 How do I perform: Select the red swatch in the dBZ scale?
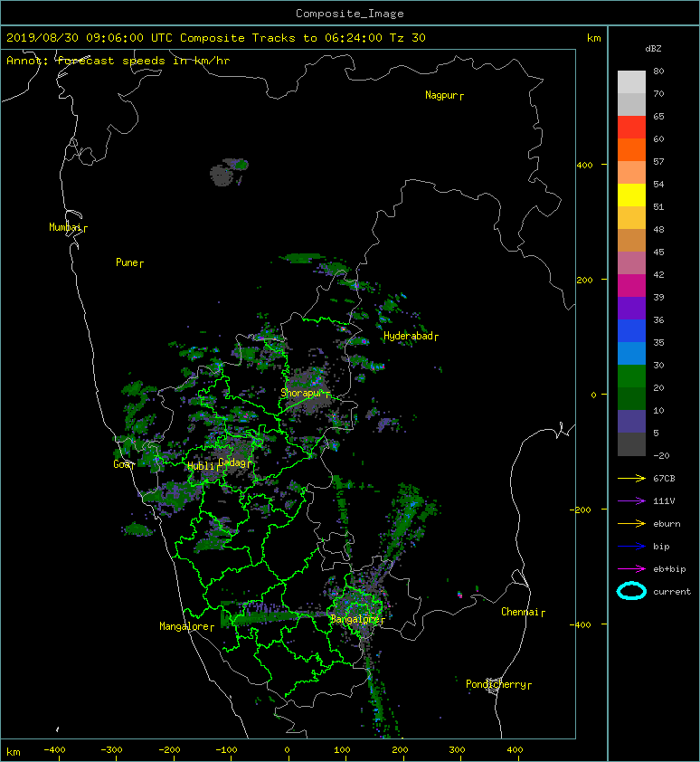pyautogui.click(x=631, y=128)
